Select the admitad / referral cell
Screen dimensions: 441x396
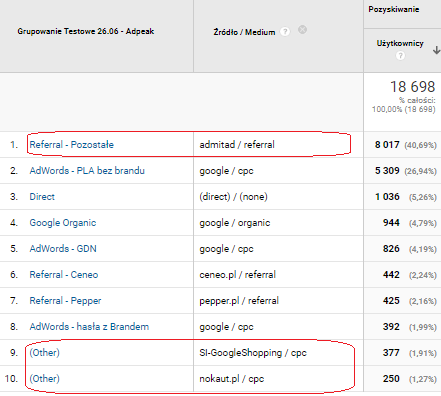[x=237, y=145]
